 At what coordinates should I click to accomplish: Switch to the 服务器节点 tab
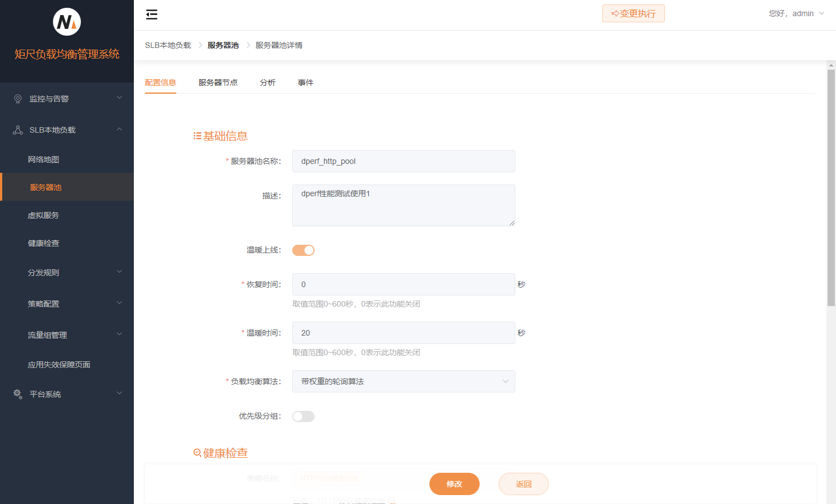click(218, 83)
